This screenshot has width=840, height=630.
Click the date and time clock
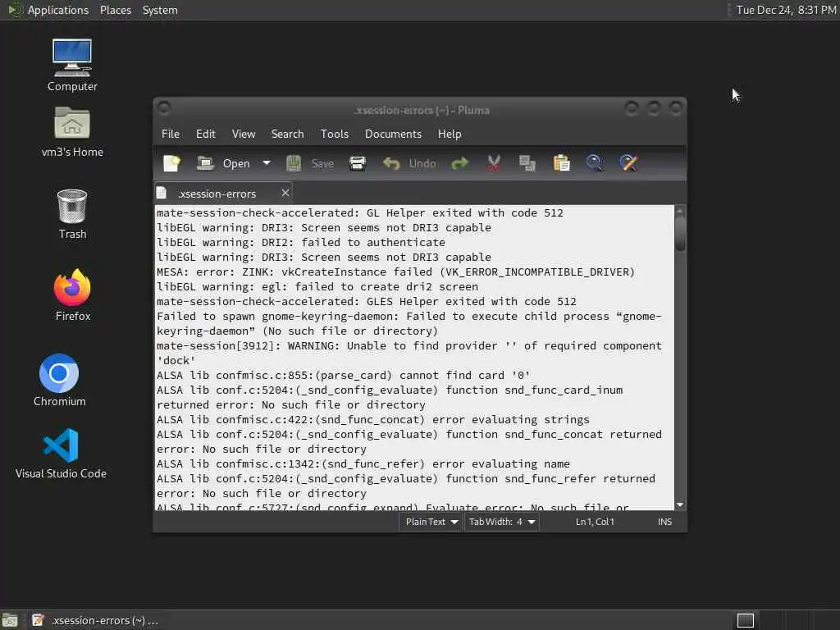(785, 10)
